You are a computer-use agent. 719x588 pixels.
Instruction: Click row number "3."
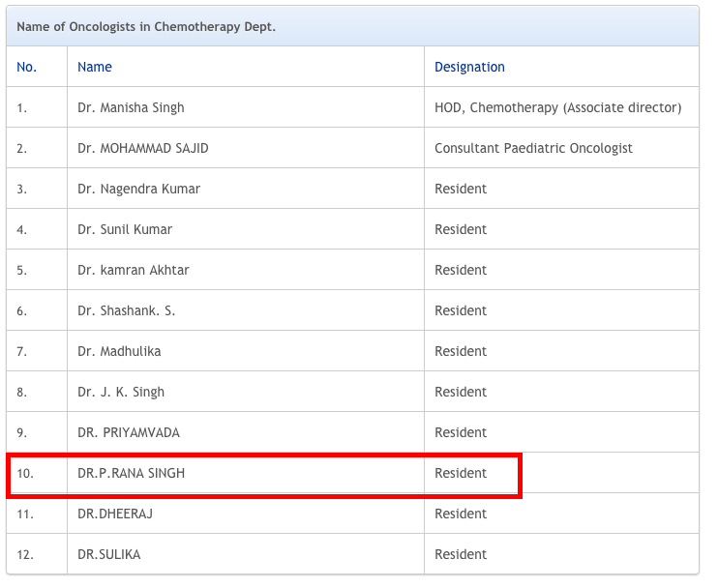click(x=21, y=190)
